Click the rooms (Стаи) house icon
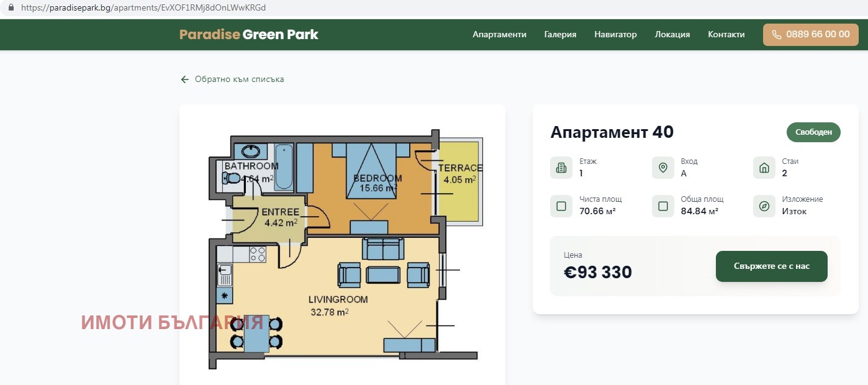Viewport: 868px width, 385px height. click(764, 168)
